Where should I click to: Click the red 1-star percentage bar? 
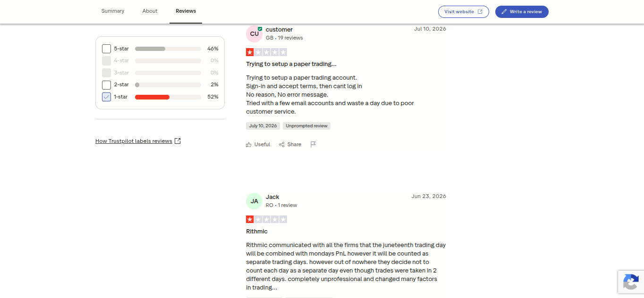tap(152, 97)
